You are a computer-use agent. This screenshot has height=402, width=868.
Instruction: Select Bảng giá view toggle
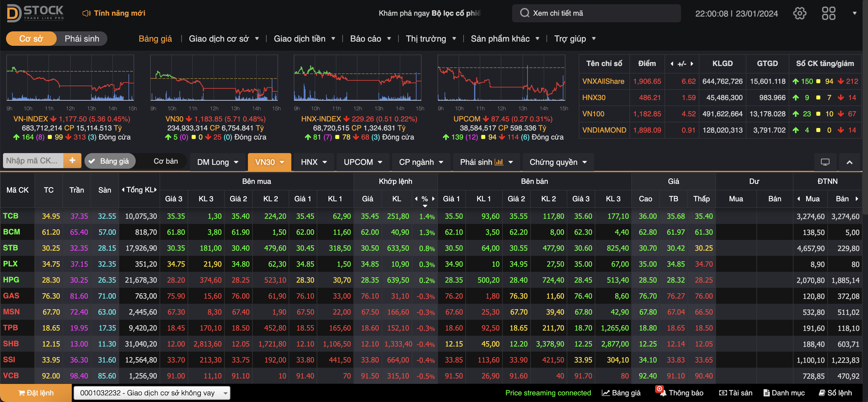[110, 161]
